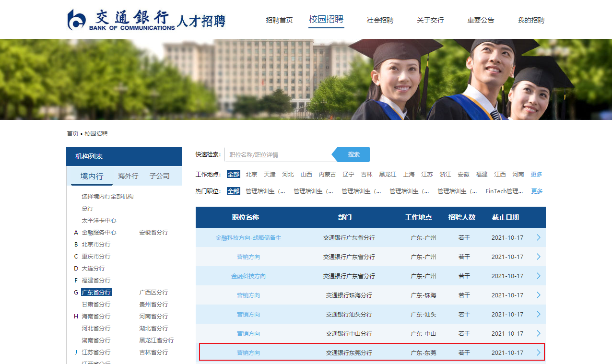Open arrow for 金融科技方向-战略储备生 row
This screenshot has height=364, width=612.
point(539,238)
